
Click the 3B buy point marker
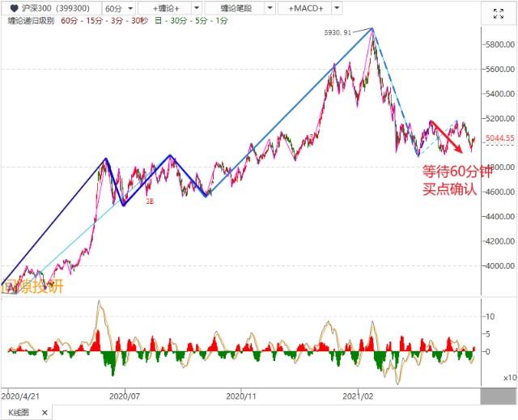150,201
